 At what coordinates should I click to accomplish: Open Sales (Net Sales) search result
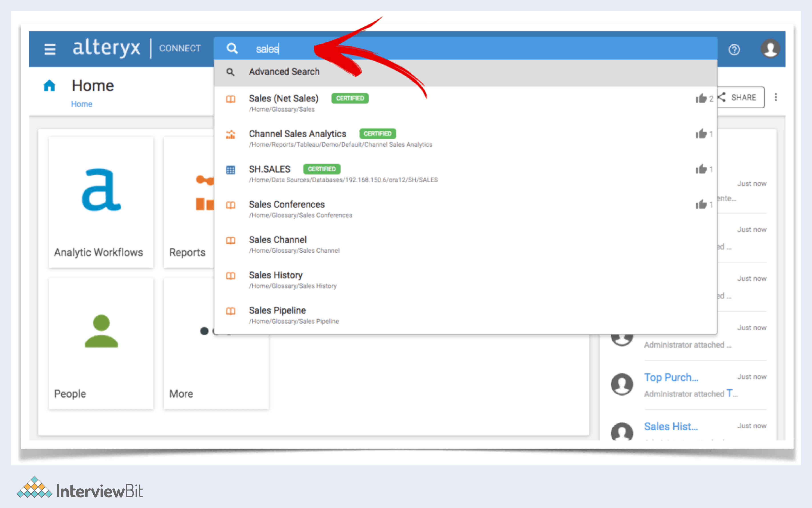(466, 103)
